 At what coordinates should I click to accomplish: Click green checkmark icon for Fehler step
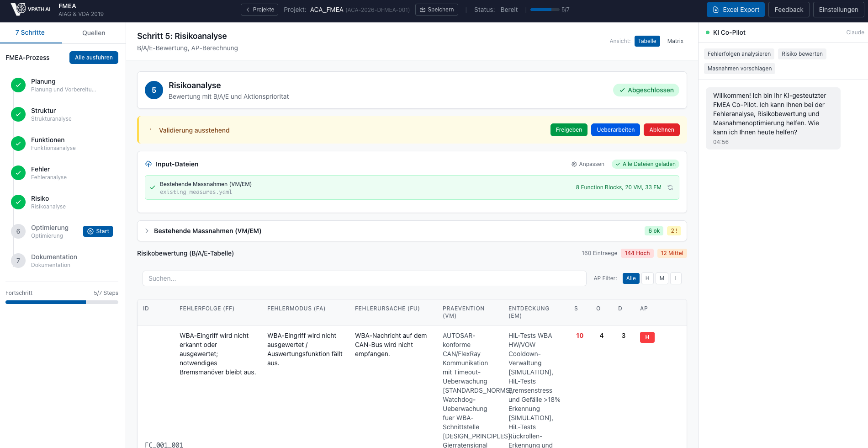tap(18, 173)
